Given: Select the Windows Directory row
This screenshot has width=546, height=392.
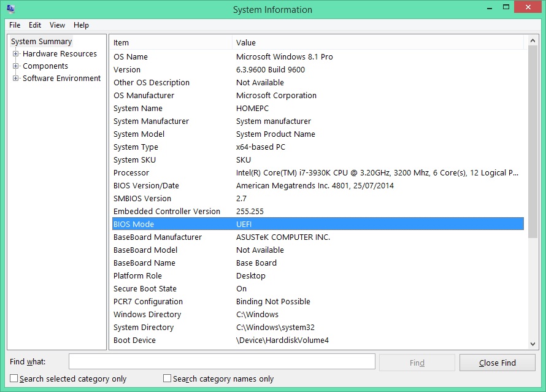Looking at the screenshot, I should (x=318, y=314).
